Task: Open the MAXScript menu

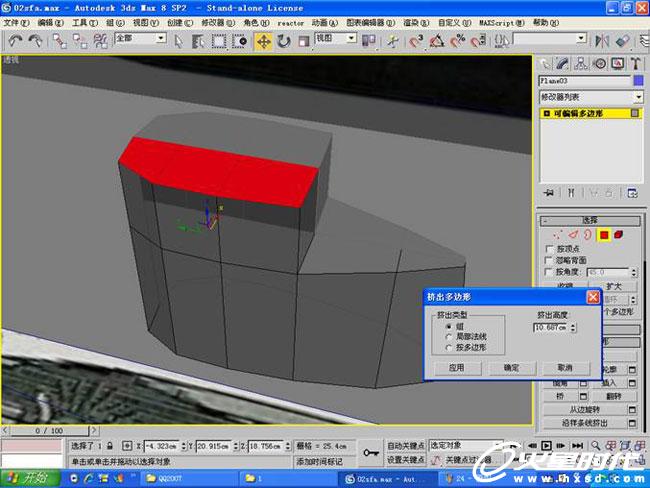Action: coord(502,23)
